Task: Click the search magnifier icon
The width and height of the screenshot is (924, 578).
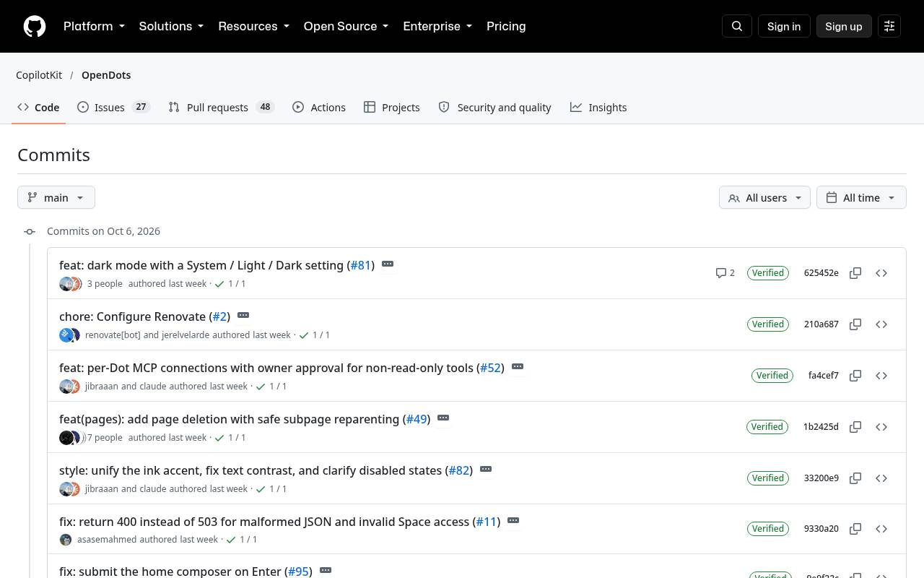Action: (737, 26)
